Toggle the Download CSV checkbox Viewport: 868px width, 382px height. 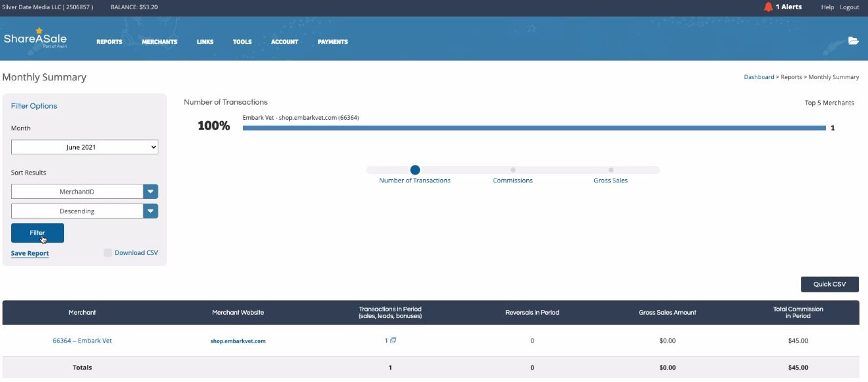click(108, 252)
